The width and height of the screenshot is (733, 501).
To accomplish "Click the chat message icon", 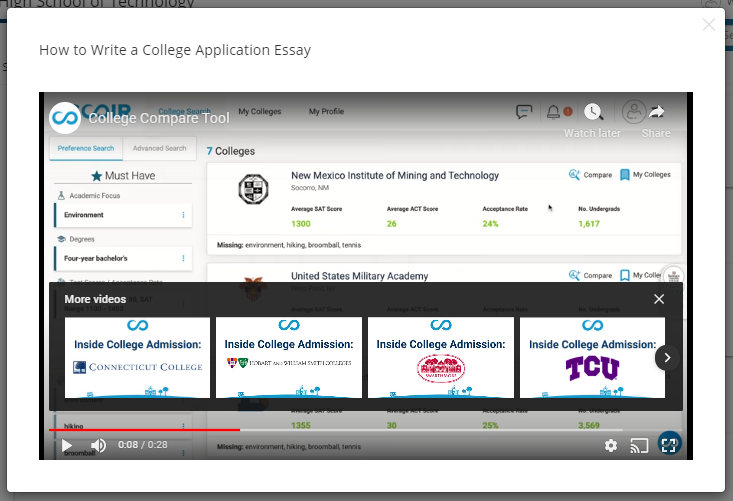I will tap(524, 112).
